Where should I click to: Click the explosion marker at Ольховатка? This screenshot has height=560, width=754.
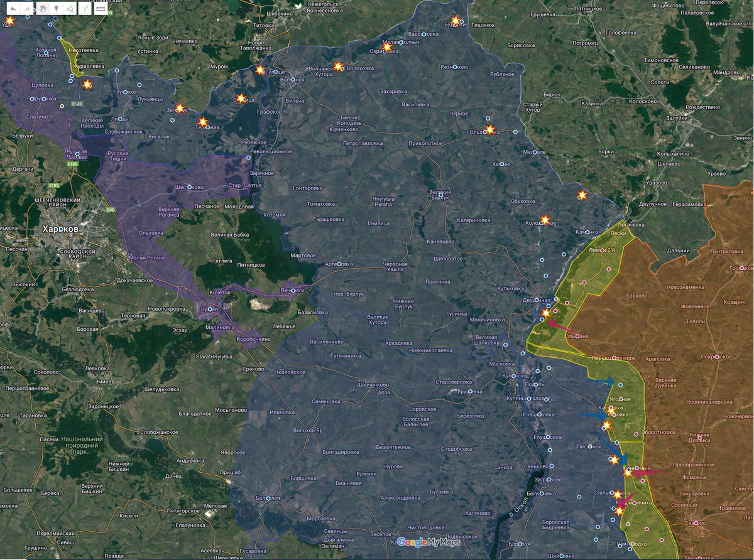pyautogui.click(x=490, y=130)
